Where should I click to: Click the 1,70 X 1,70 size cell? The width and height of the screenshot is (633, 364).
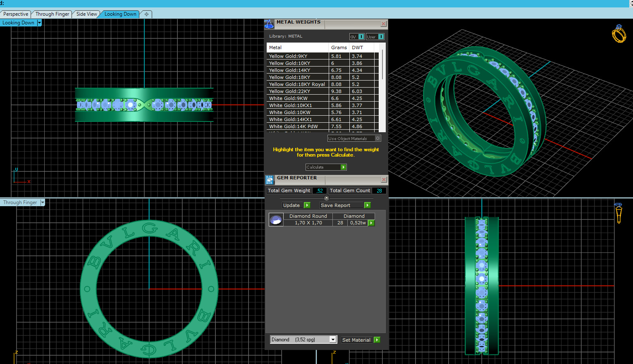pos(308,223)
